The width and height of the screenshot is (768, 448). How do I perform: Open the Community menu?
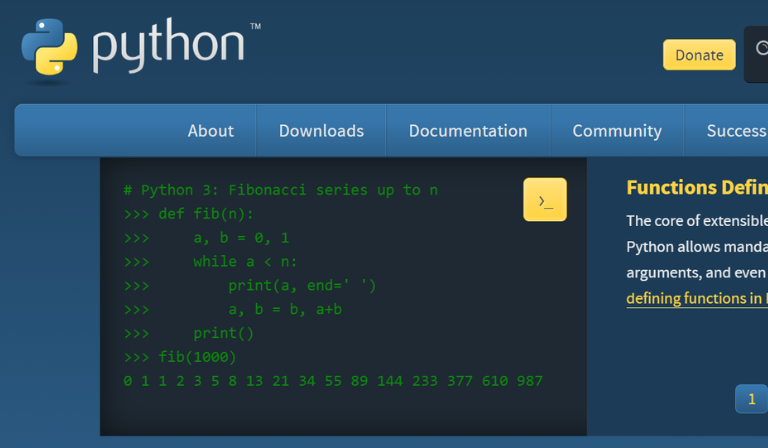click(617, 131)
